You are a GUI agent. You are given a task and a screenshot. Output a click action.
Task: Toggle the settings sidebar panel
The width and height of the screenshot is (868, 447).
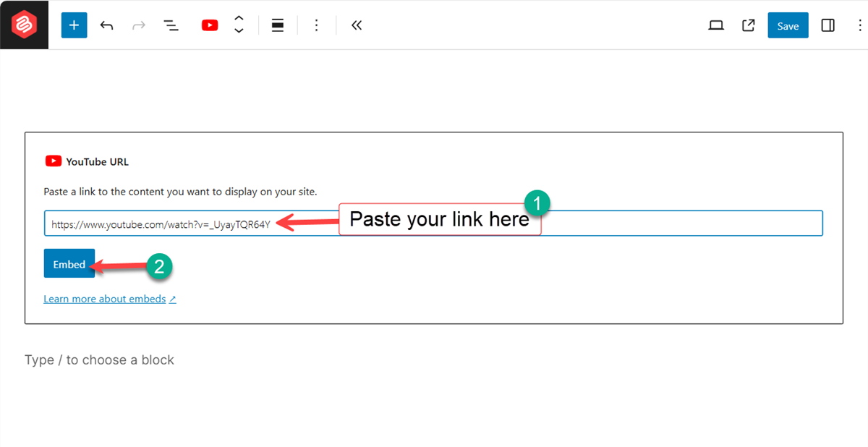pos(827,25)
